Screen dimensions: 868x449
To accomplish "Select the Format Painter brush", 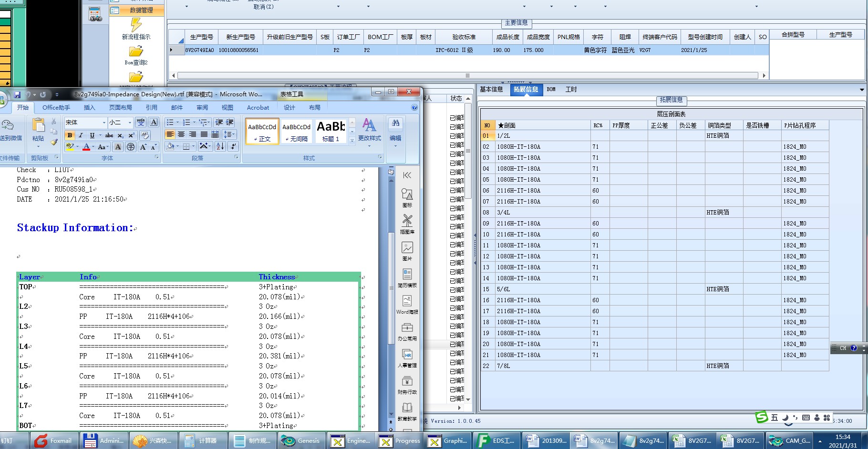I will click(54, 142).
